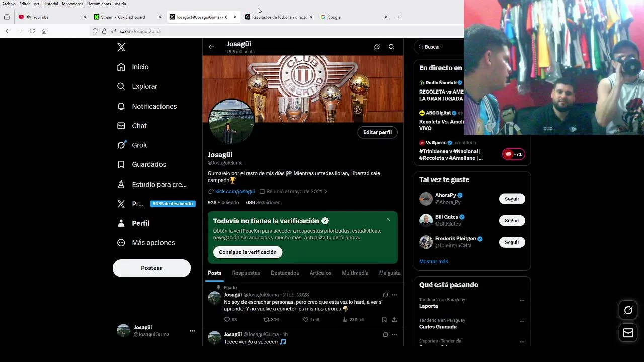644x362 pixels.
Task: Follow Bill Gates
Action: (x=512, y=220)
